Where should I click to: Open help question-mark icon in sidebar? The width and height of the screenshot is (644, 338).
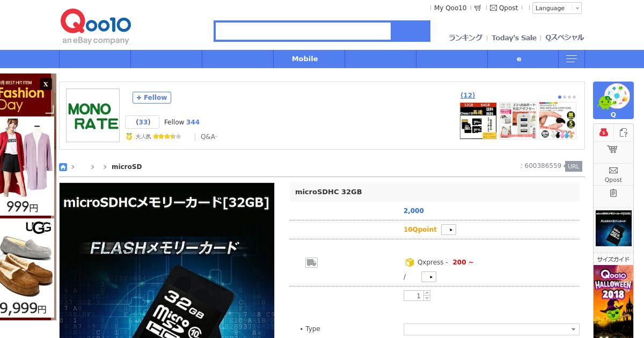click(x=623, y=133)
